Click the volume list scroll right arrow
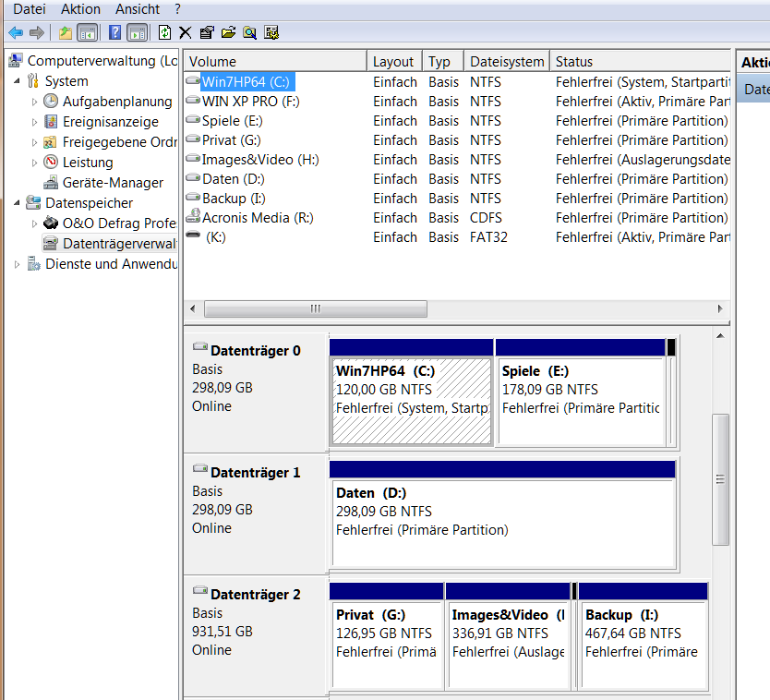Screen dimensions: 770x700 (x=720, y=309)
